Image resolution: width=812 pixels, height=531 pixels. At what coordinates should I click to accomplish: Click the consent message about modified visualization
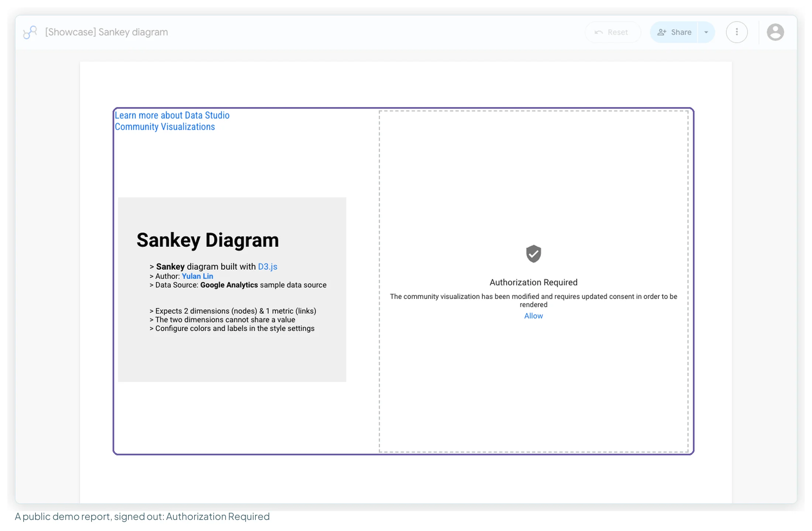click(533, 300)
